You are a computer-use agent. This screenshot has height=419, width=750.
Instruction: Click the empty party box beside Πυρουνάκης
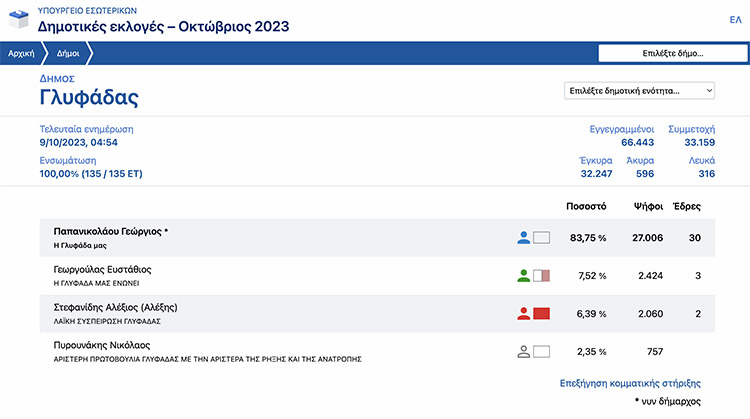542,351
